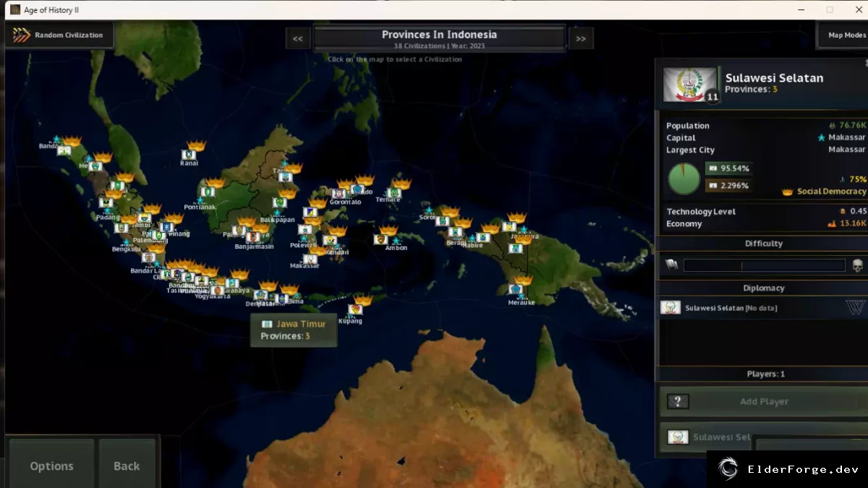This screenshot has height=488, width=868.
Task: Open the Map Modes menu
Action: click(843, 35)
